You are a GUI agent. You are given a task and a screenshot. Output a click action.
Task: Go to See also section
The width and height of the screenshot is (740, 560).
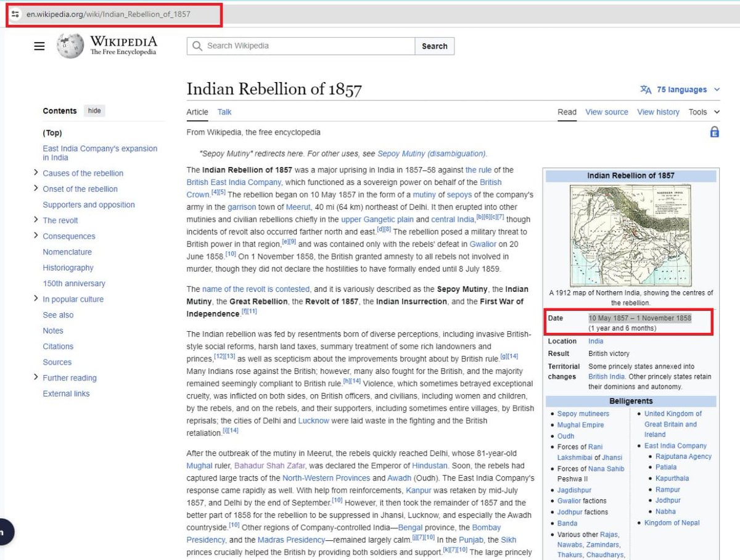[58, 315]
